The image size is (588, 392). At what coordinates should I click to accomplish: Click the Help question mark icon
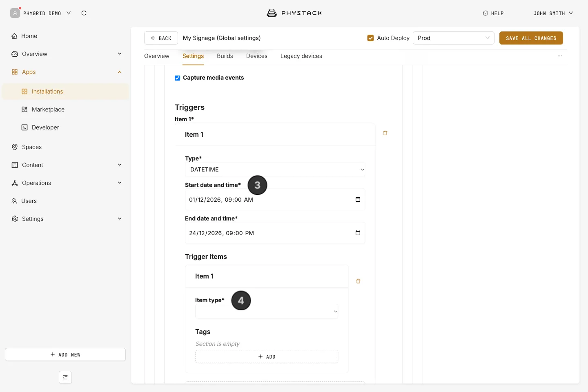click(x=486, y=13)
